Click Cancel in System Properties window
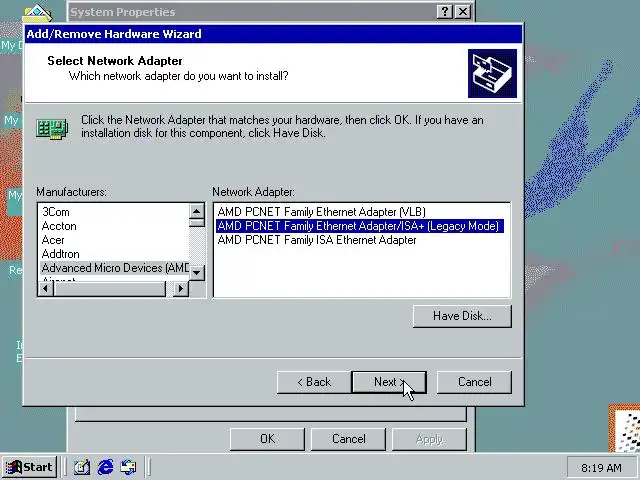The width and height of the screenshot is (640, 480). coord(349,439)
